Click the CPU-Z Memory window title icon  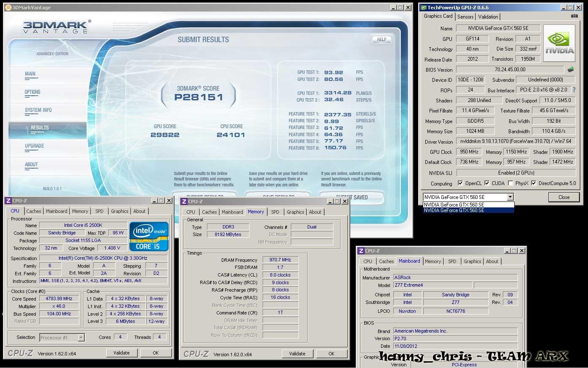point(184,201)
